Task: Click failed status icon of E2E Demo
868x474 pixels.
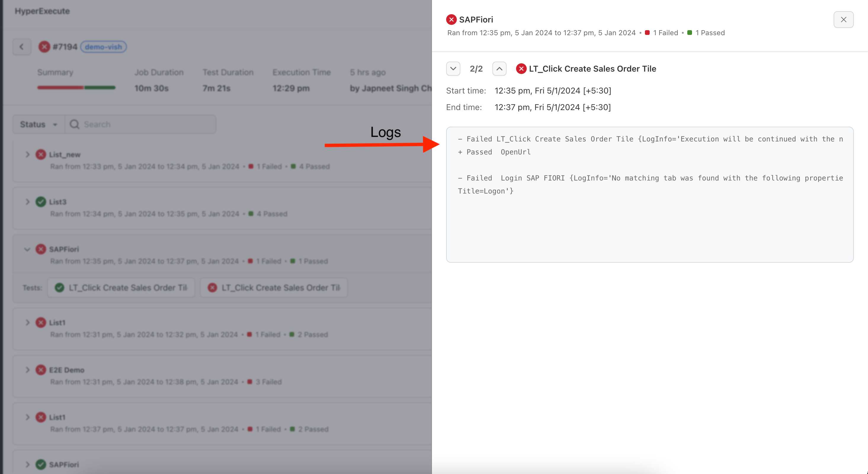Action: tap(41, 370)
